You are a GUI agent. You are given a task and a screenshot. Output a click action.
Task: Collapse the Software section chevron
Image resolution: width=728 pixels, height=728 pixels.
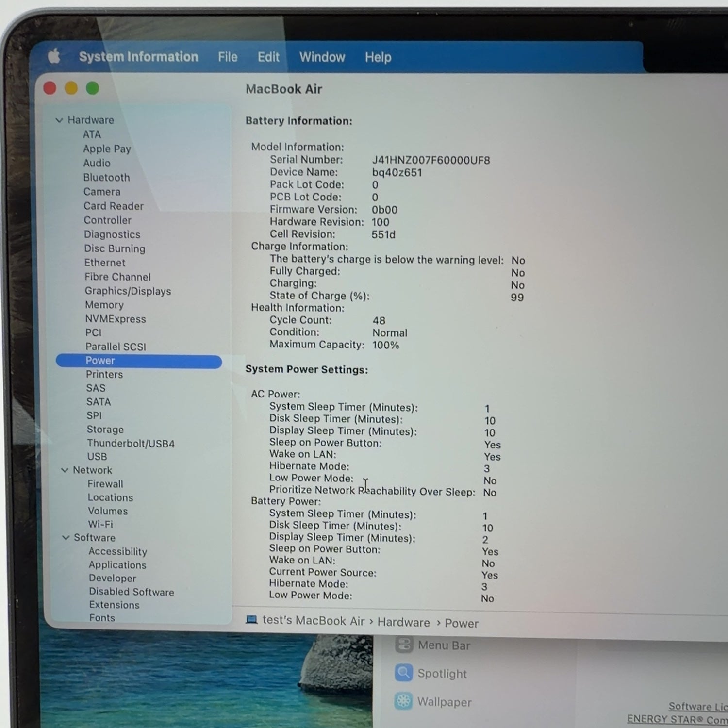(66, 538)
